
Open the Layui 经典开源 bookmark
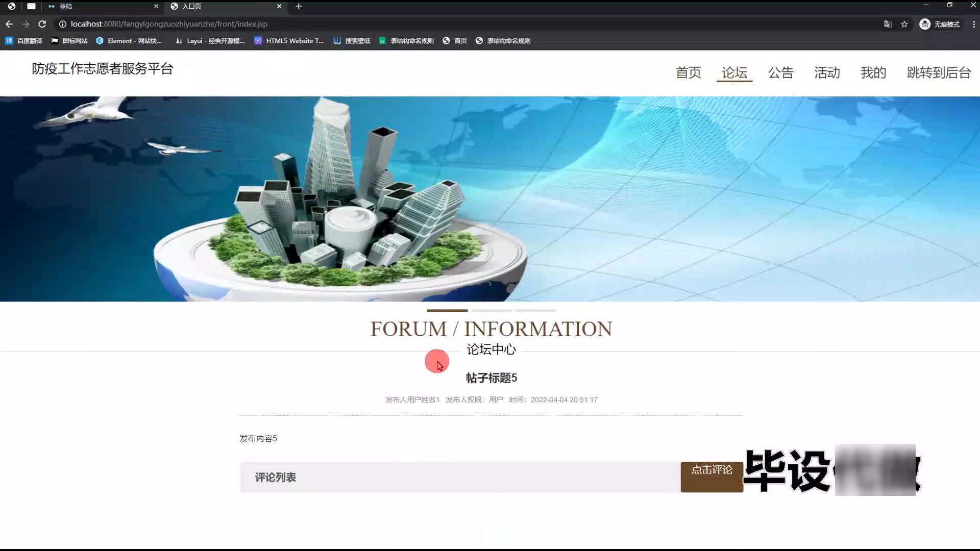coord(210,41)
